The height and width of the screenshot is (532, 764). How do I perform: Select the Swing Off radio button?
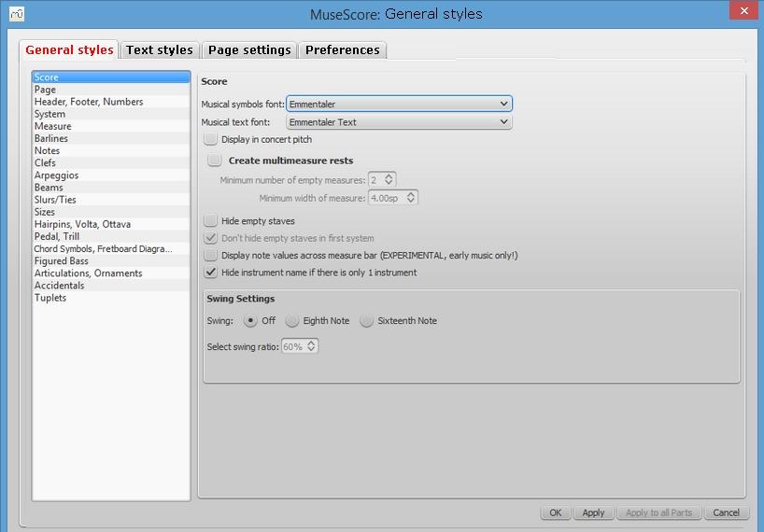(250, 321)
